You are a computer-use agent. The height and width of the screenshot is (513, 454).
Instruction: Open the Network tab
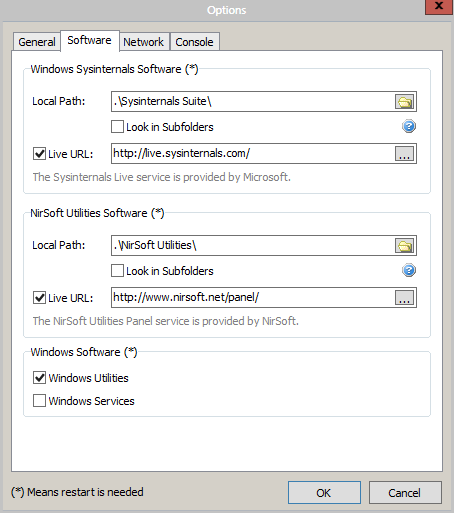(x=144, y=42)
